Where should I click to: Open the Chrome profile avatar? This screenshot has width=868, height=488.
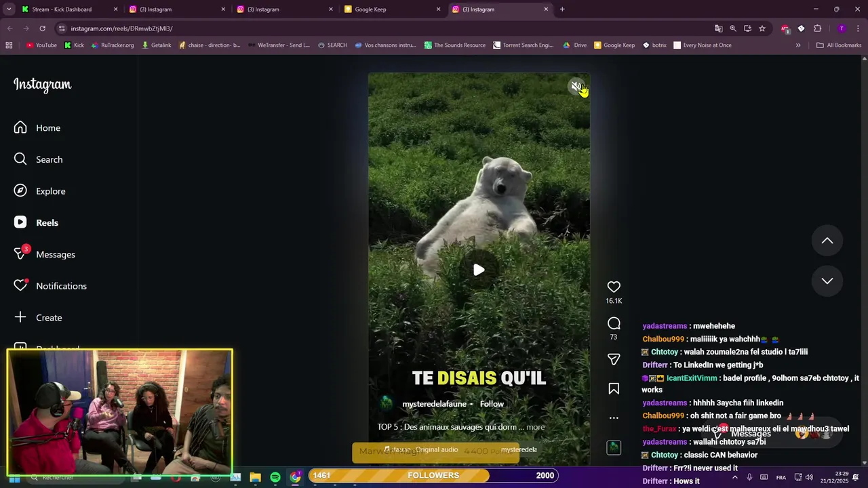click(842, 28)
